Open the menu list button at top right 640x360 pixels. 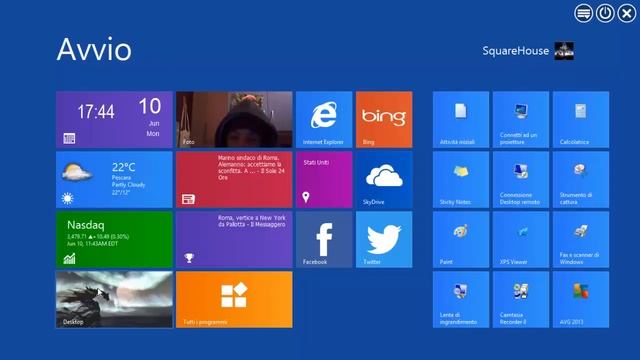point(584,13)
